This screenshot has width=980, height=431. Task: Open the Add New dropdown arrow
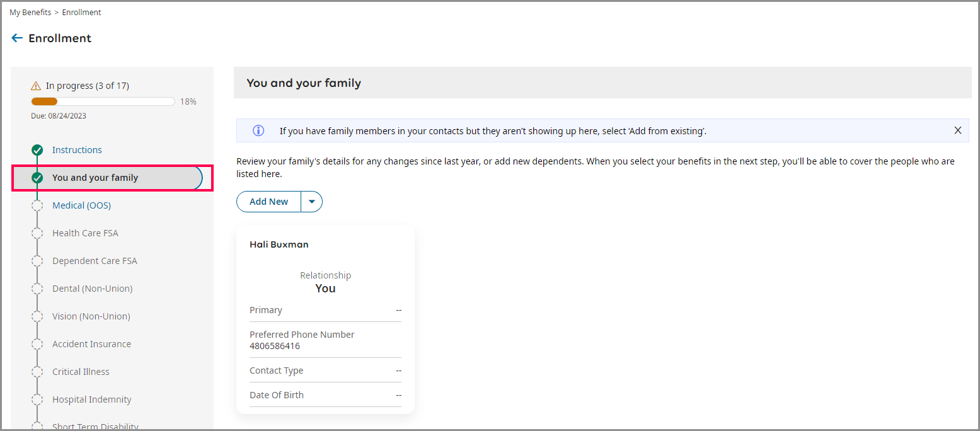tap(312, 202)
